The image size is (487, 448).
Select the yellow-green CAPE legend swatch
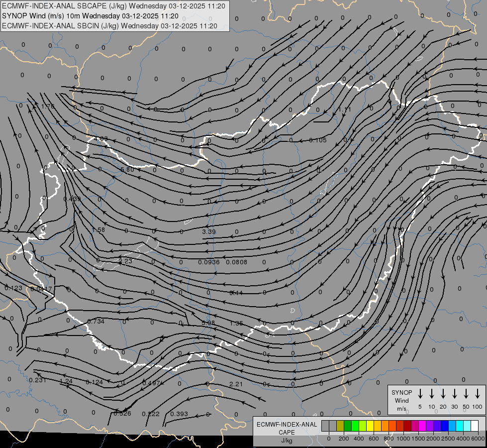click(363, 426)
